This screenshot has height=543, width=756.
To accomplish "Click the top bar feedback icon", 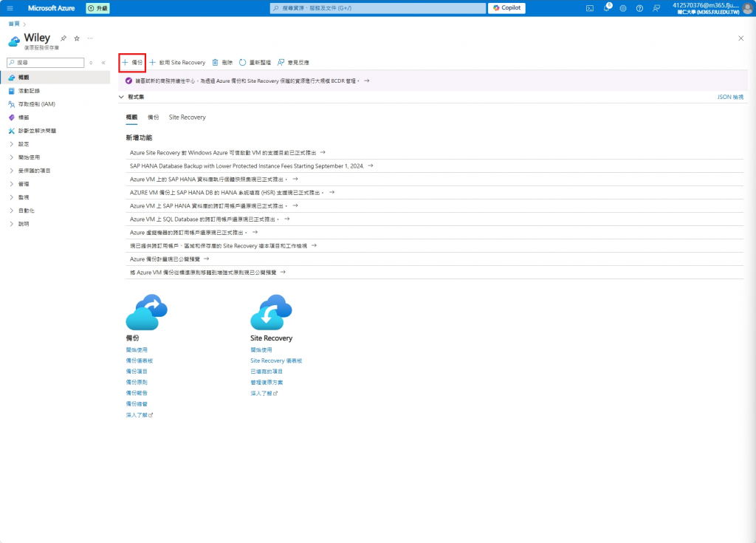I will tap(656, 8).
